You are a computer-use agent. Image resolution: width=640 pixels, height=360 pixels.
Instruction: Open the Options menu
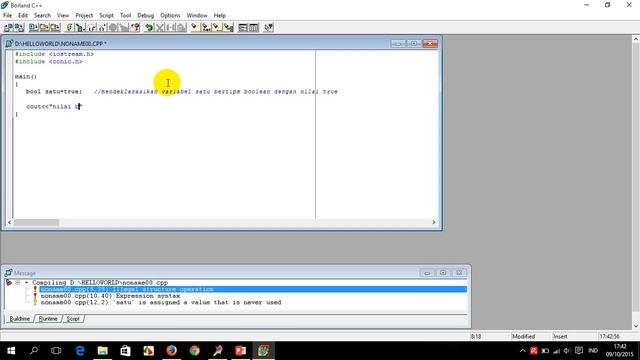(x=170, y=15)
